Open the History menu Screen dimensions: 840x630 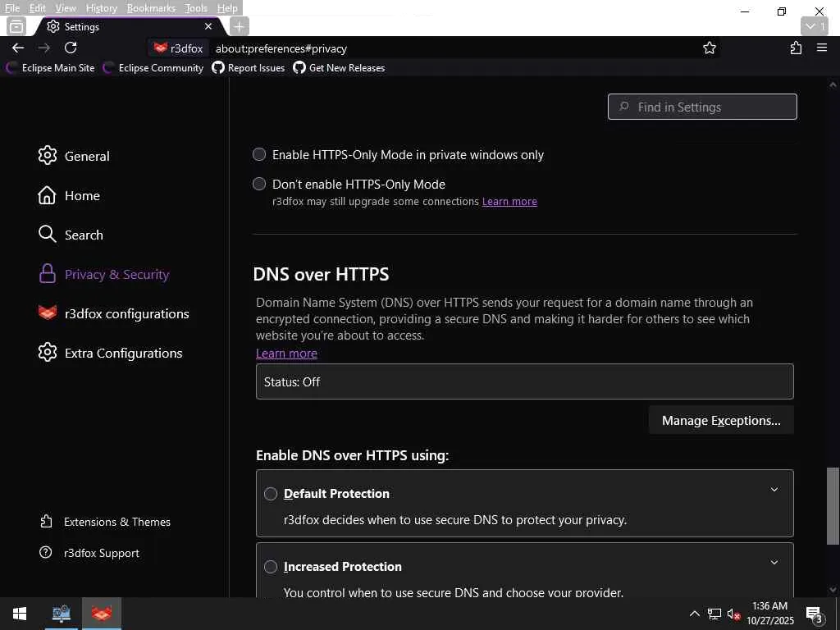click(x=101, y=8)
